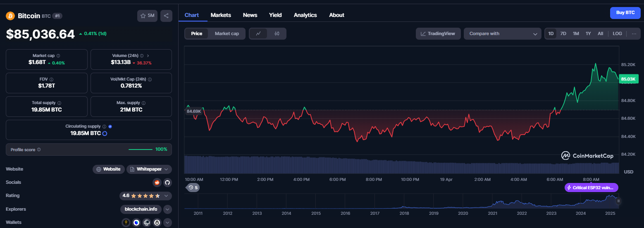Select the Binance wallet icon

[x=126, y=223]
